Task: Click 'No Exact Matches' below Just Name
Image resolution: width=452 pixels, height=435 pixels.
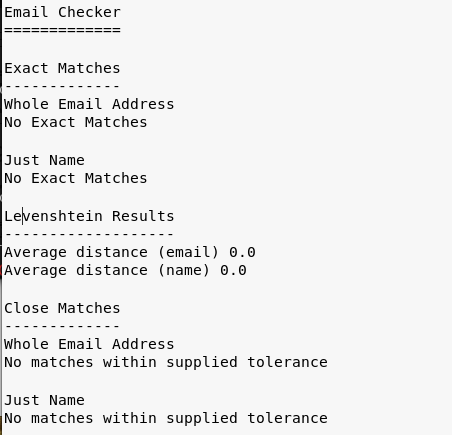Action: 76,178
